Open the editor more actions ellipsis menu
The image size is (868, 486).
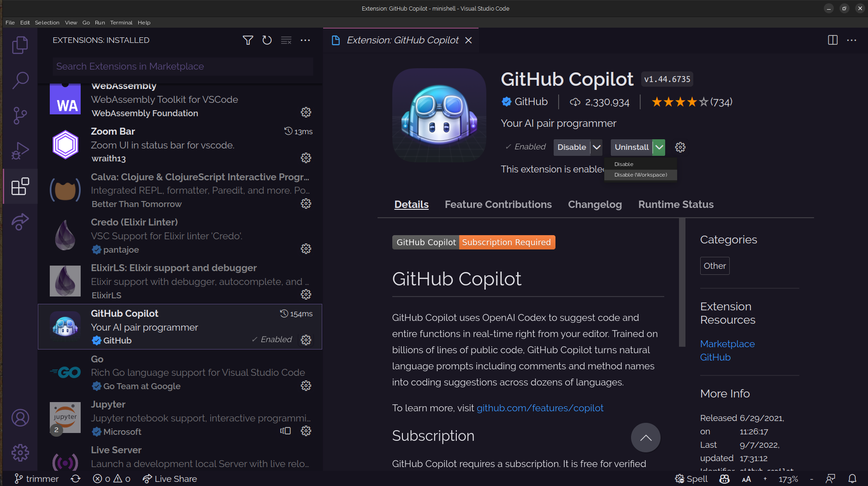tap(851, 40)
